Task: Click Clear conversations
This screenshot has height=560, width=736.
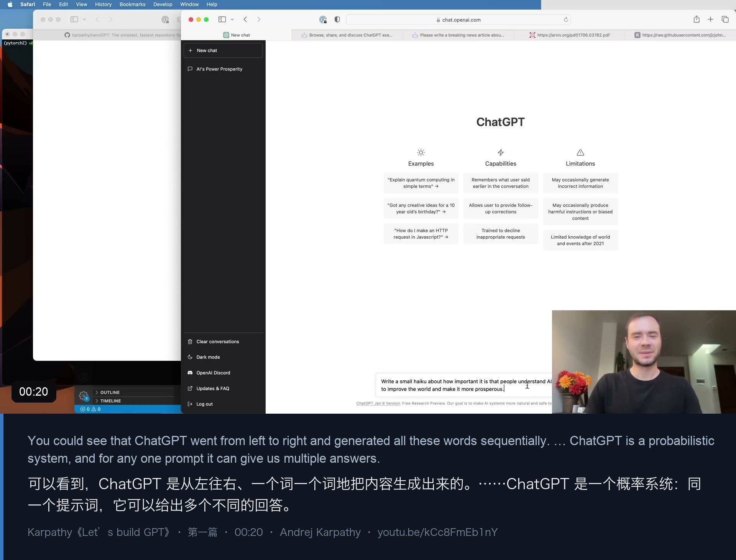Action: tap(223, 342)
